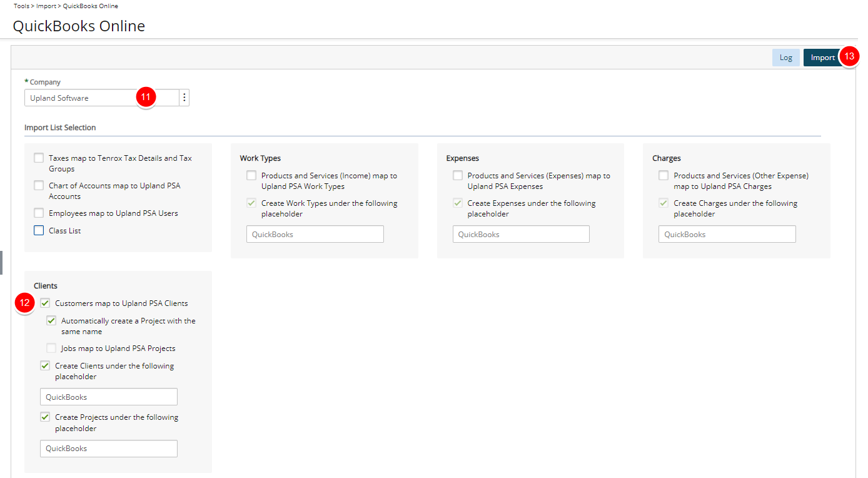
Task: Click the Charges section heading
Action: [667, 158]
